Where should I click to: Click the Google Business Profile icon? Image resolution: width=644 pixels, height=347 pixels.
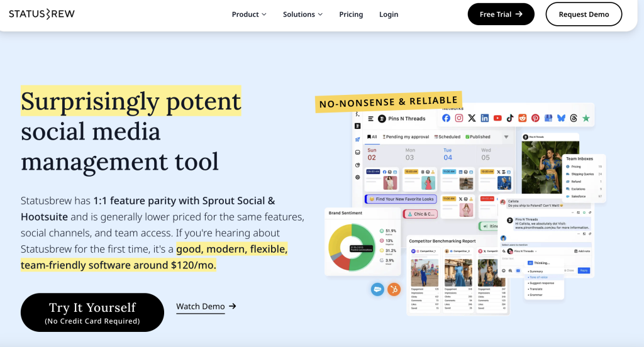[548, 118]
